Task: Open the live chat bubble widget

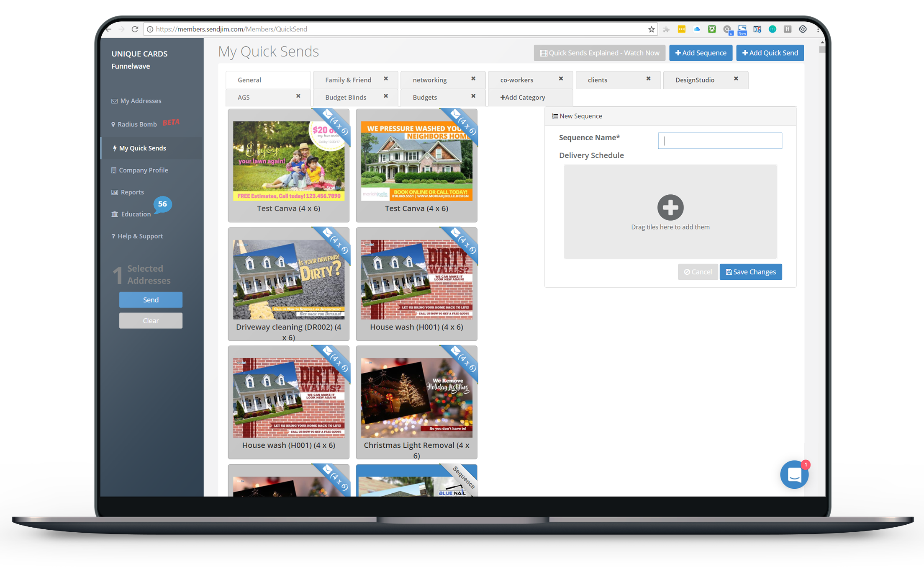Action: [794, 475]
